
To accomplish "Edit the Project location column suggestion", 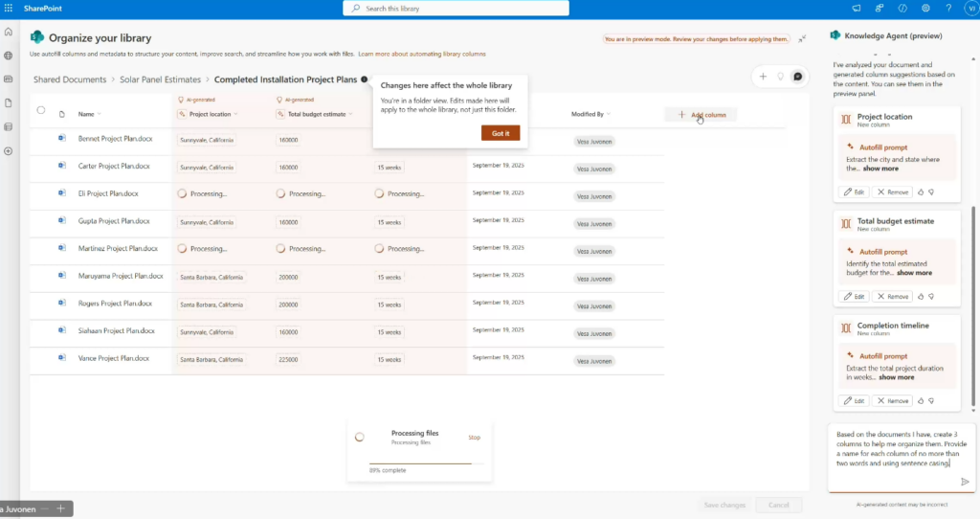I will pos(854,192).
